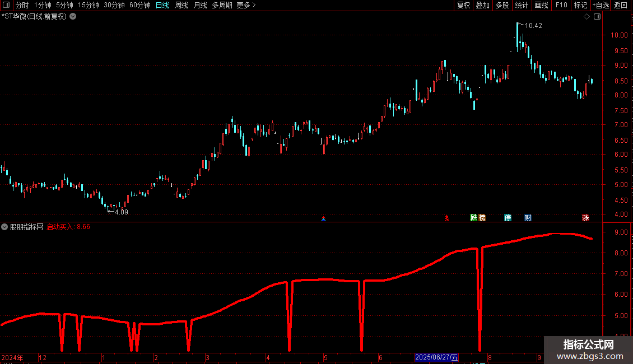Click the 榜 ranking event marker
The height and width of the screenshot is (364, 633).
(x=482, y=218)
